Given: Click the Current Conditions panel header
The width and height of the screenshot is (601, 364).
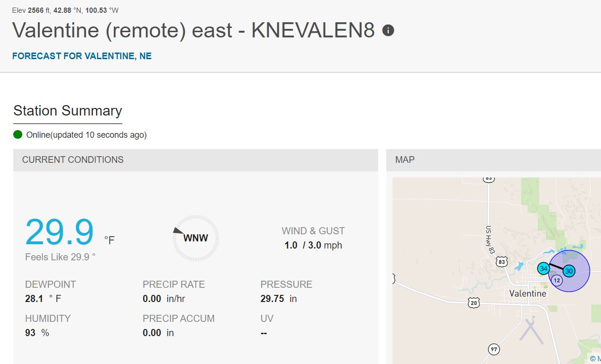Looking at the screenshot, I should tap(196, 160).
